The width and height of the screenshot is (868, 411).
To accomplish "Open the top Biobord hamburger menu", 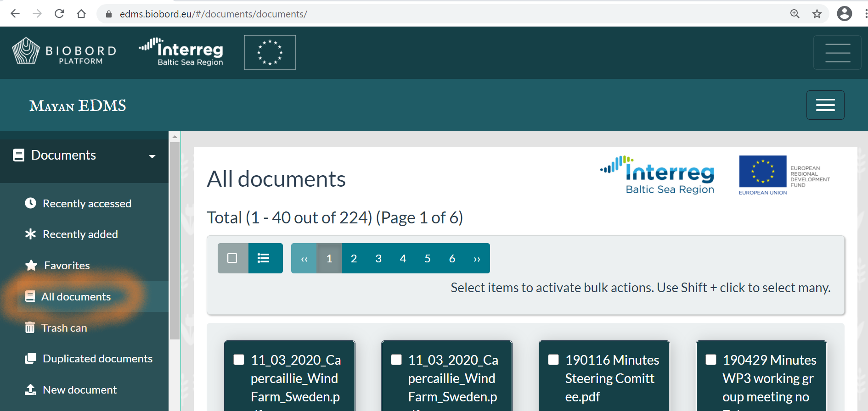I will coord(837,53).
